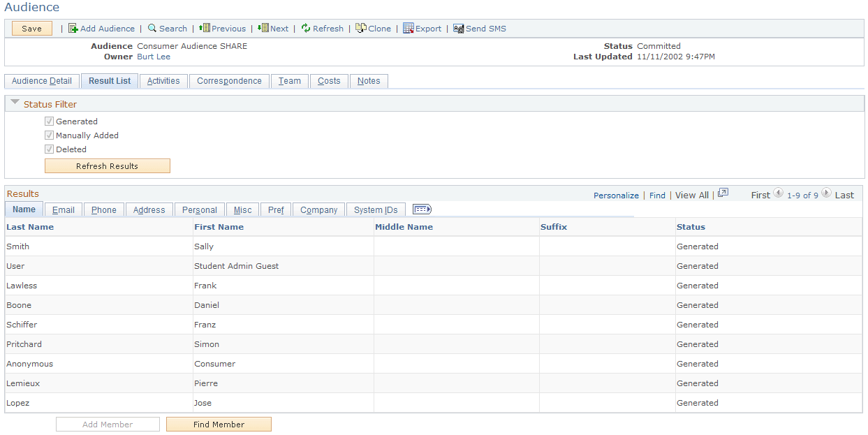This screenshot has height=435, width=868.
Task: Open the grid in a new window icon
Action: [723, 193]
